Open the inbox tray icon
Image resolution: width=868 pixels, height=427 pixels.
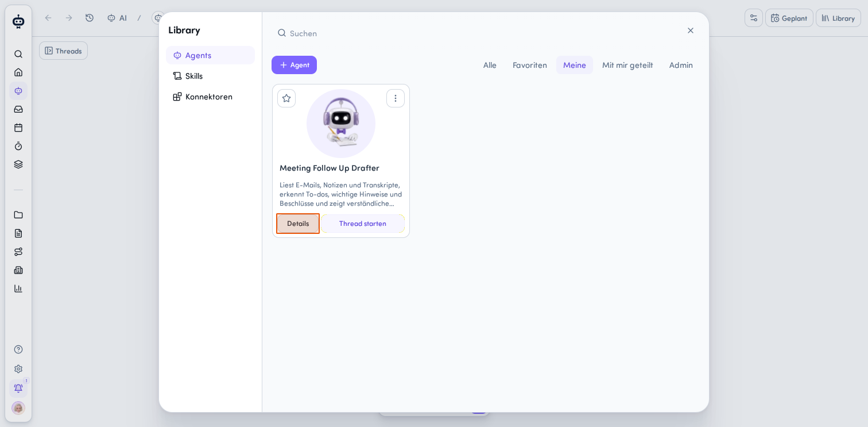(x=18, y=109)
